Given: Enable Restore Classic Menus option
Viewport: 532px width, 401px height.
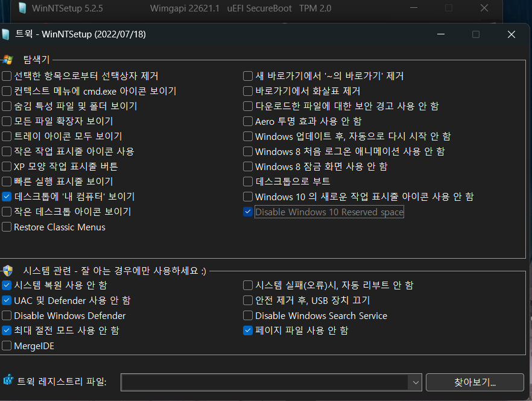Looking at the screenshot, I should [x=7, y=227].
